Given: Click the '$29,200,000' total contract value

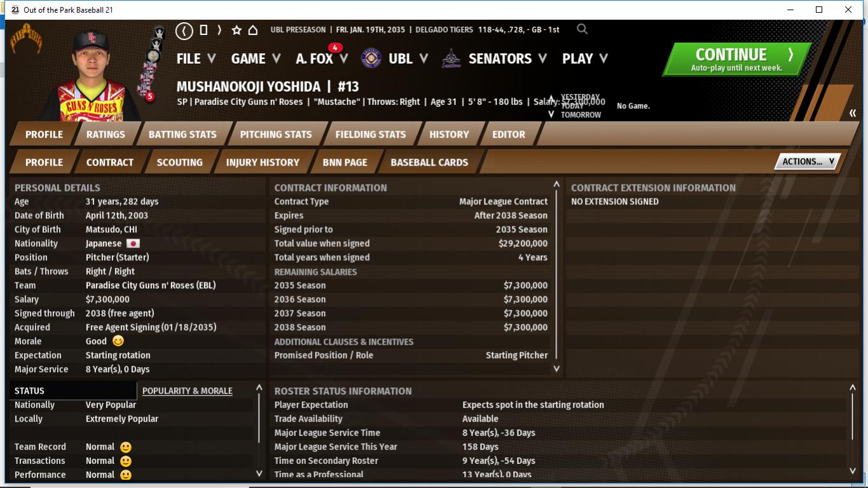Looking at the screenshot, I should pos(523,243).
